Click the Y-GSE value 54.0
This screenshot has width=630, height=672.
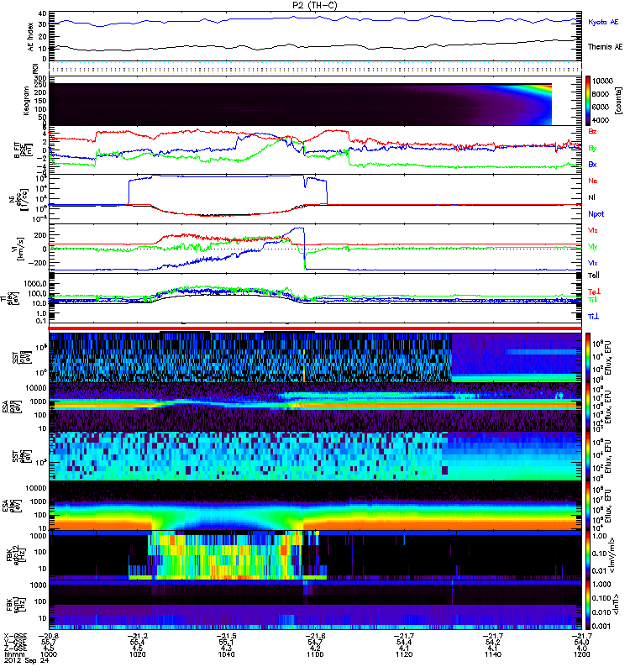(x=581, y=642)
